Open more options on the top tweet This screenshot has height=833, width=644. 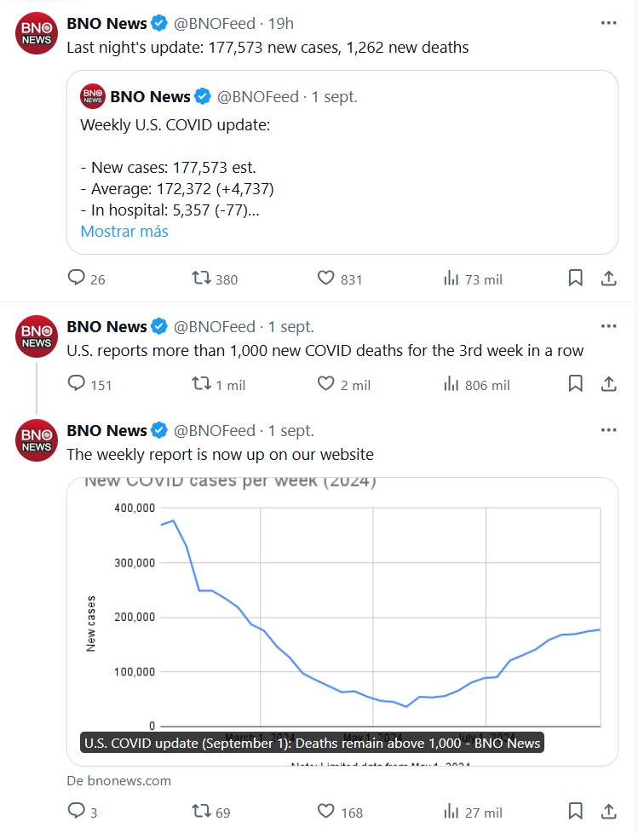coord(608,22)
